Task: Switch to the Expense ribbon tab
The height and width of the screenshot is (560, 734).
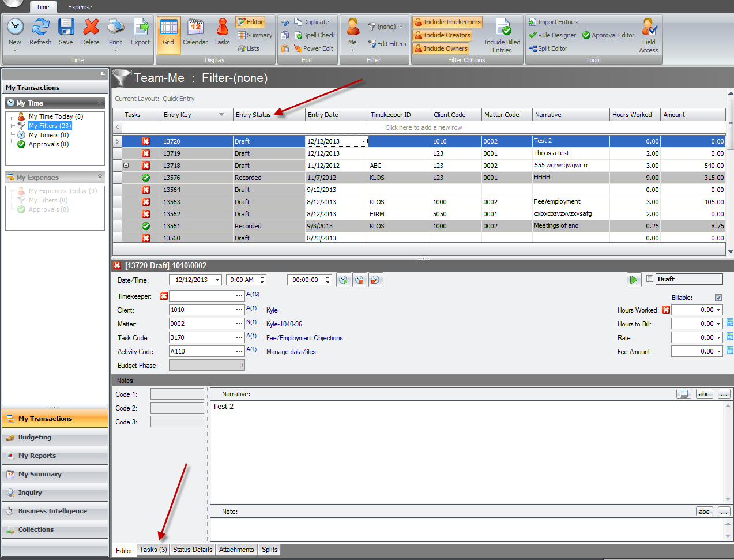Action: pos(80,7)
